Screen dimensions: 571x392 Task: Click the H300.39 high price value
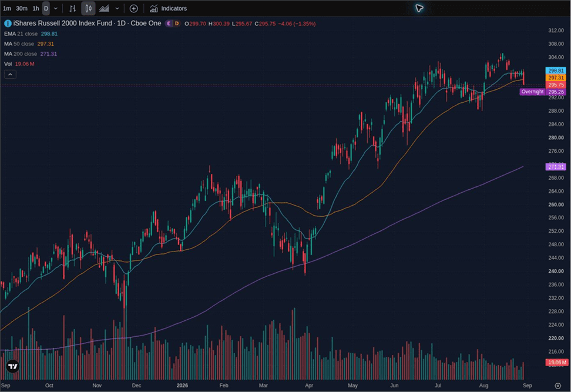219,24
